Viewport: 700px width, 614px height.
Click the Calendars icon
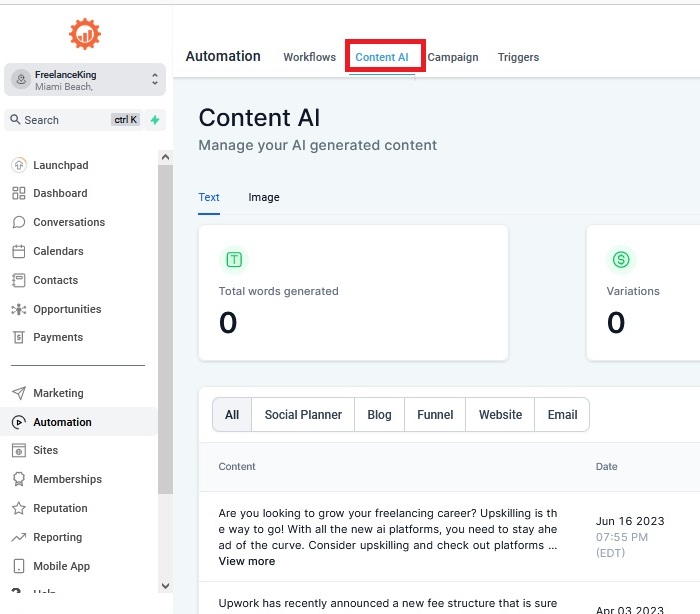[x=18, y=251]
